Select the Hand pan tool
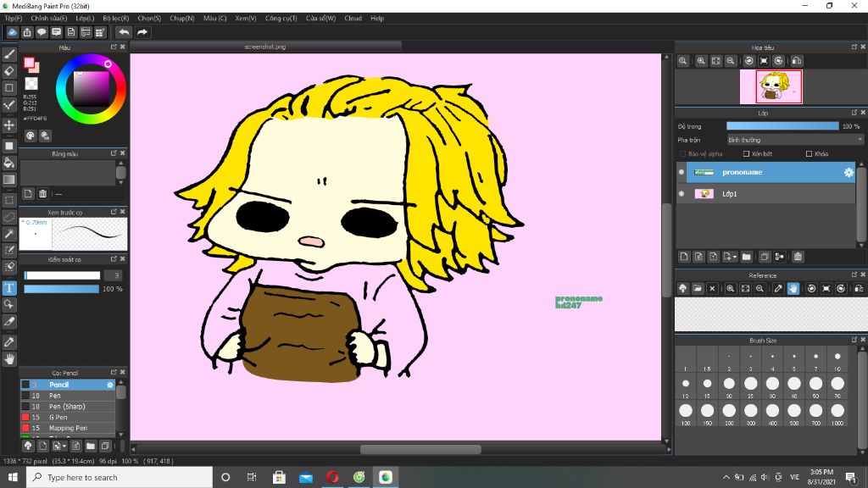This screenshot has height=488, width=868. click(x=8, y=359)
